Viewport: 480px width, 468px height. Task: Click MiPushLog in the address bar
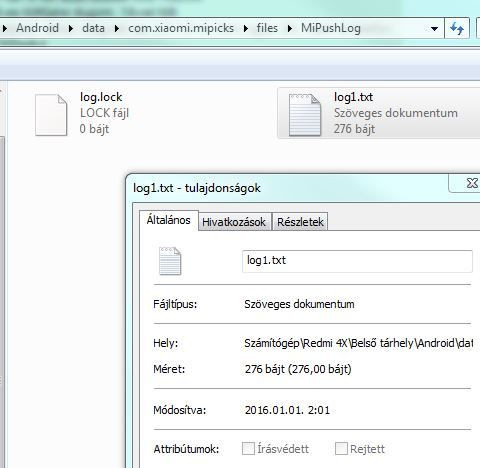tap(331, 28)
